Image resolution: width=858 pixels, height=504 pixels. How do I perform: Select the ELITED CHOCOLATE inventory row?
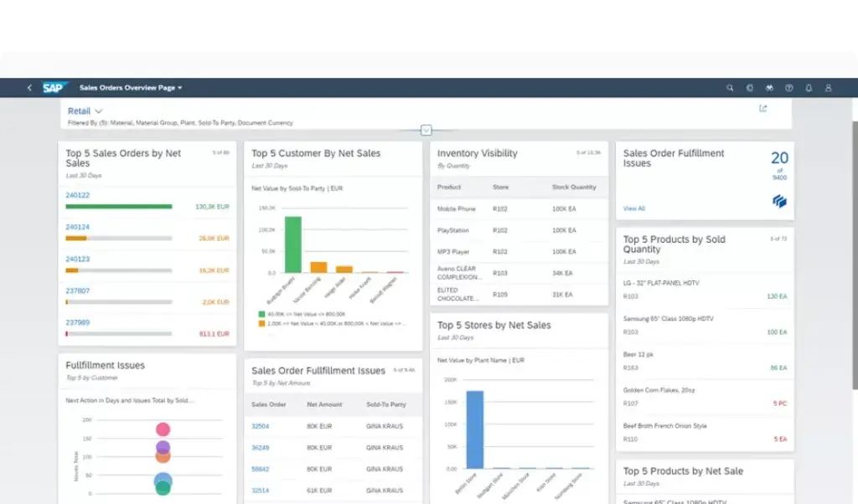(x=519, y=294)
